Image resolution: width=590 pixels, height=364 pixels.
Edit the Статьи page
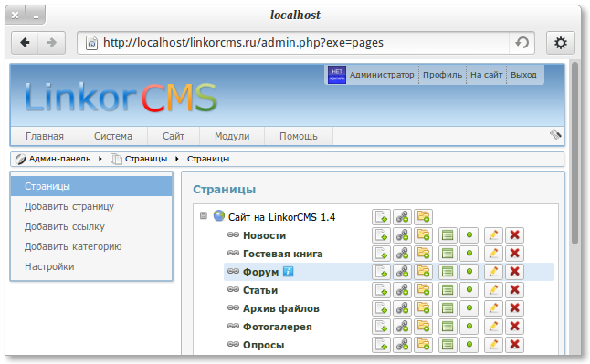[x=493, y=290]
